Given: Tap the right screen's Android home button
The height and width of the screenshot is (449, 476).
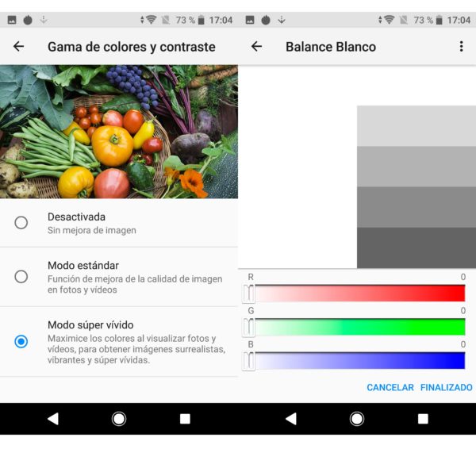Looking at the screenshot, I should click(357, 419).
